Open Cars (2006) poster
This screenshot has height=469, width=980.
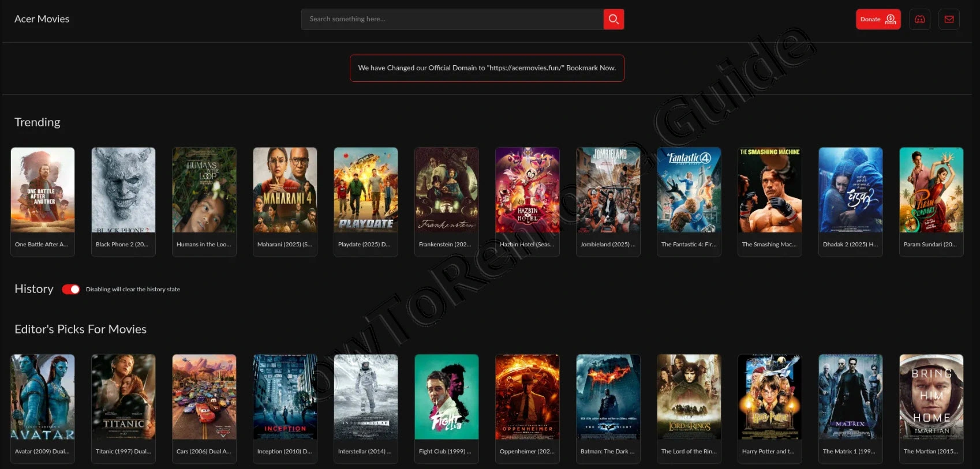[204, 397]
